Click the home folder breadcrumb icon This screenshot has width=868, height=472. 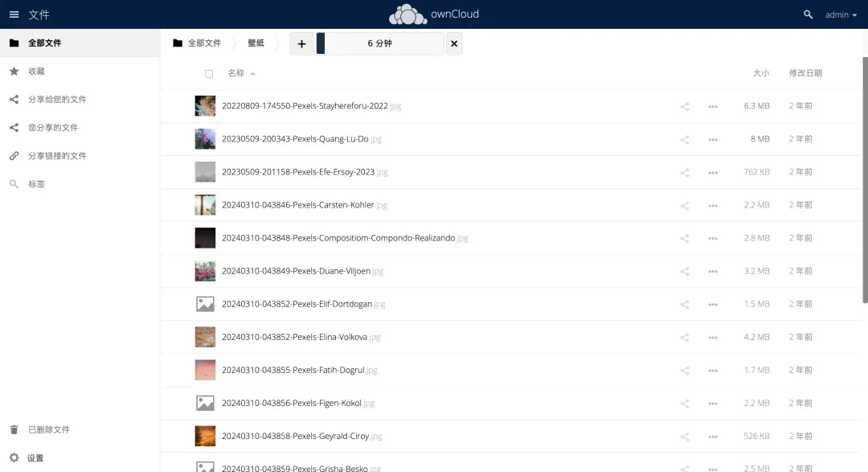(x=178, y=43)
